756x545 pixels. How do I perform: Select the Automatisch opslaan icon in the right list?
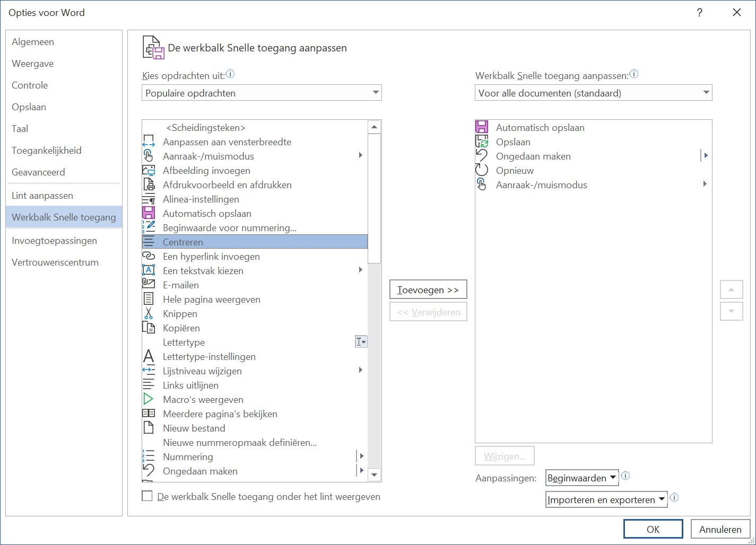pos(482,128)
